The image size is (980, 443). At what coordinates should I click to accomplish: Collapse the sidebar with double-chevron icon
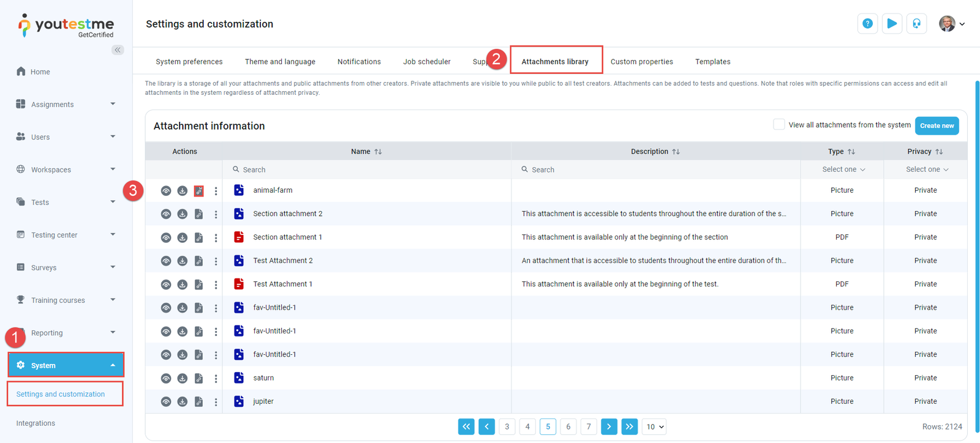coord(118,50)
